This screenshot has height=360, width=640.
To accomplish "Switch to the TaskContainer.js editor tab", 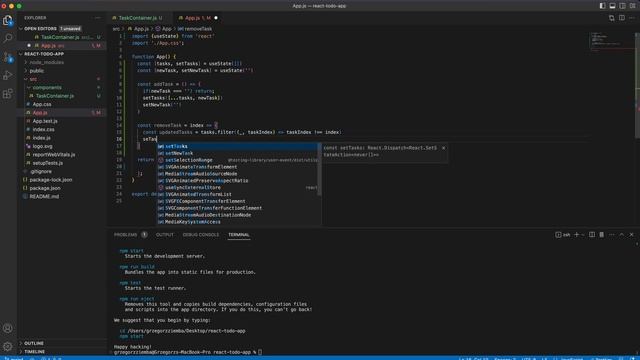I will (x=138, y=18).
